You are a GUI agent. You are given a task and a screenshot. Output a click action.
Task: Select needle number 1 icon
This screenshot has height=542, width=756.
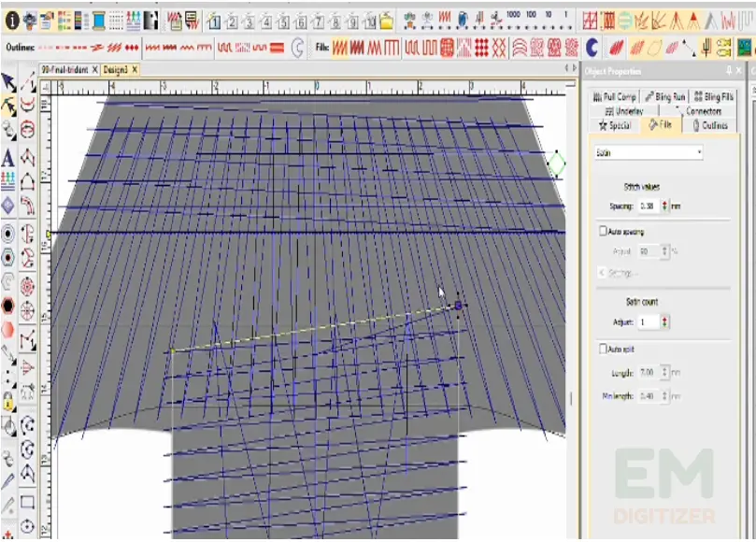tap(214, 21)
